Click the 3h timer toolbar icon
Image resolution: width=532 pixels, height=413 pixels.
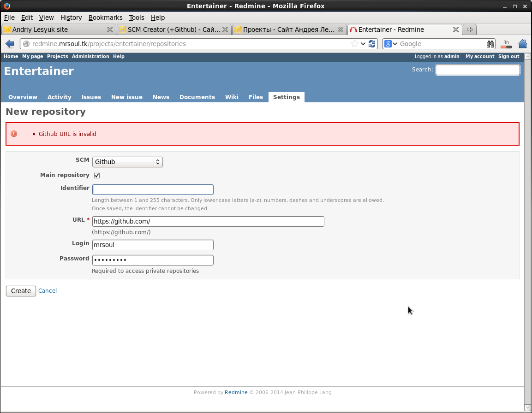[506, 44]
